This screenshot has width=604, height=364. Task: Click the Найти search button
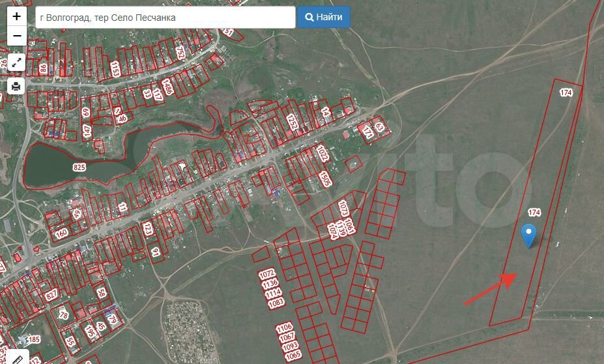(324, 18)
